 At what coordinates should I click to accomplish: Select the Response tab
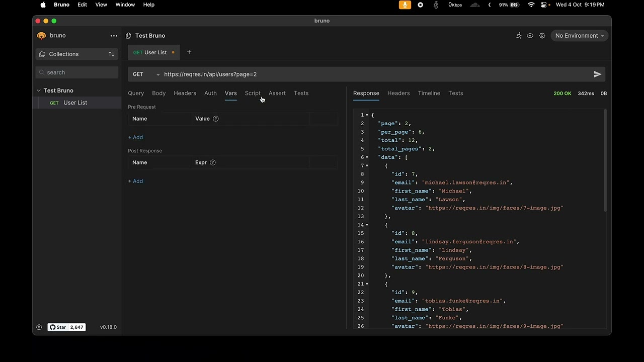[x=366, y=93]
